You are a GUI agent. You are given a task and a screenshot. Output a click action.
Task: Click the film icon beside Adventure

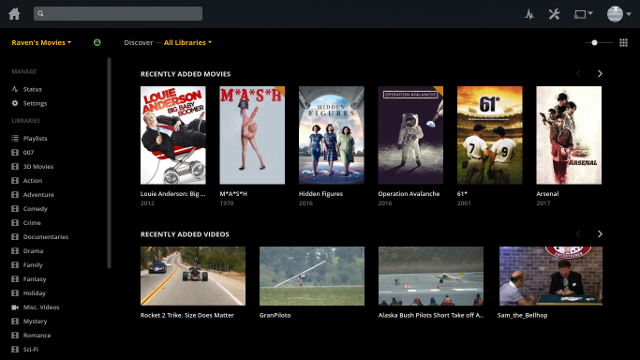pos(15,195)
